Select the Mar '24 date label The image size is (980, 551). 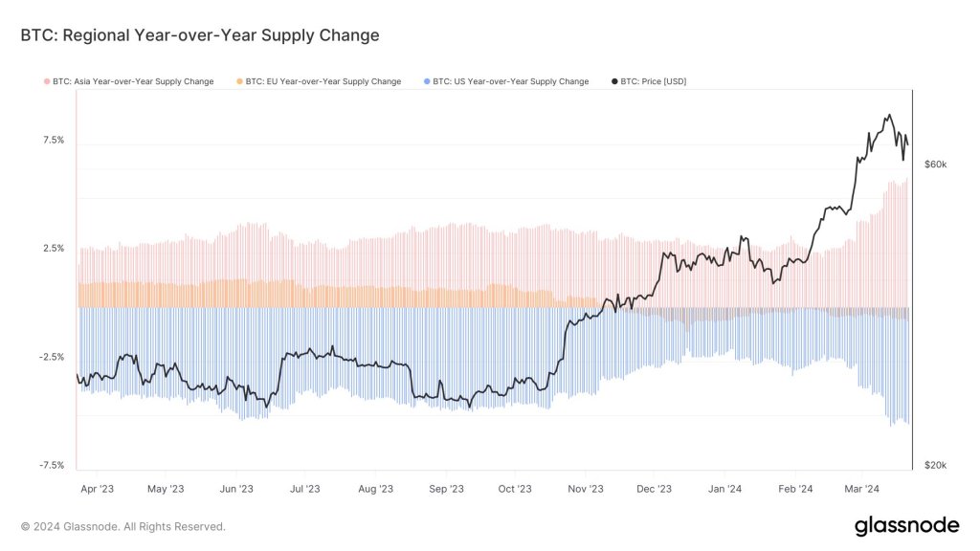click(861, 489)
